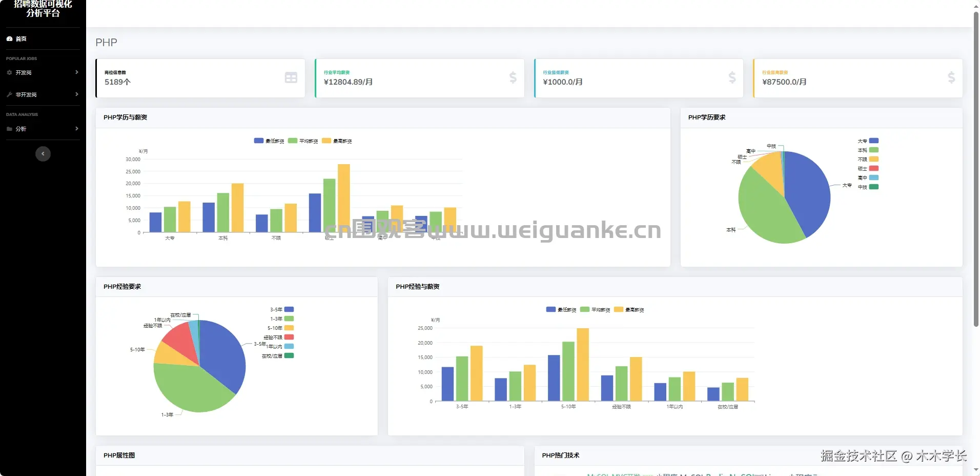Open the 首页 home sidebar item
Screen dimensions: 980x476
tap(43, 39)
